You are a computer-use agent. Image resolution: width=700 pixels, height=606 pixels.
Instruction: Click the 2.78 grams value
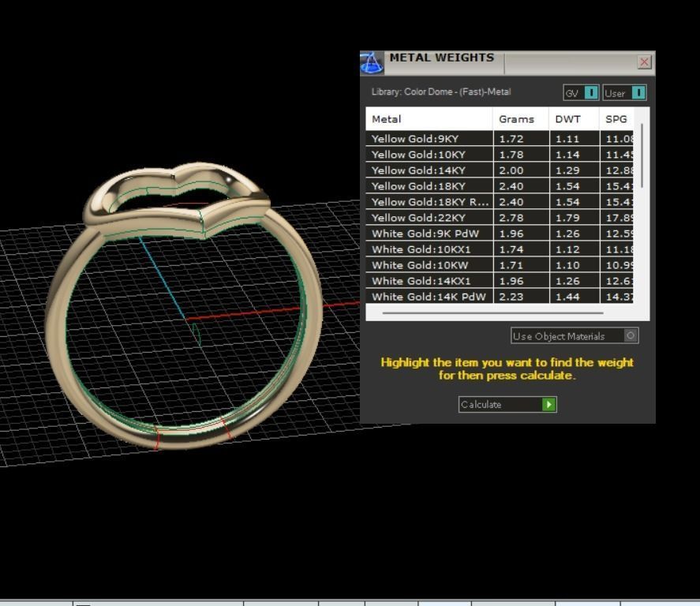(x=511, y=218)
